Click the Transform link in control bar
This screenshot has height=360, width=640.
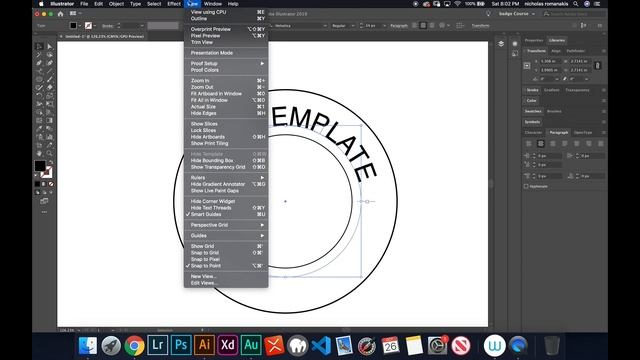[480, 26]
